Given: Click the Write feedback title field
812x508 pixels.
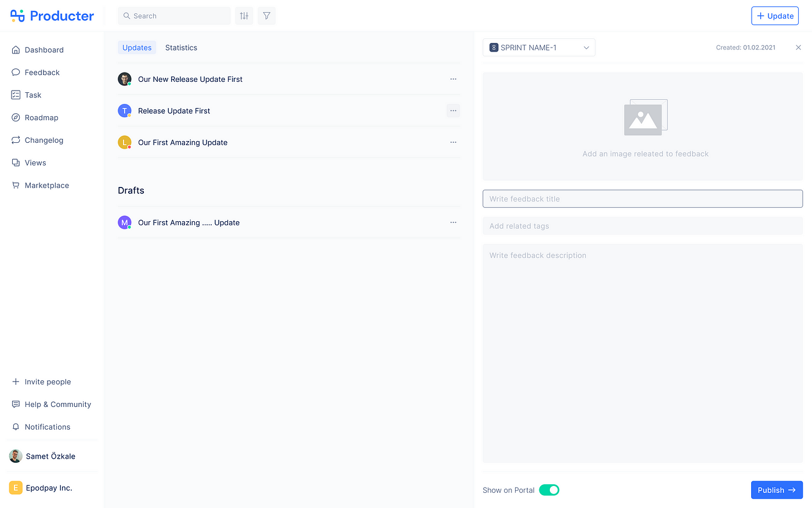Looking at the screenshot, I should coord(643,199).
